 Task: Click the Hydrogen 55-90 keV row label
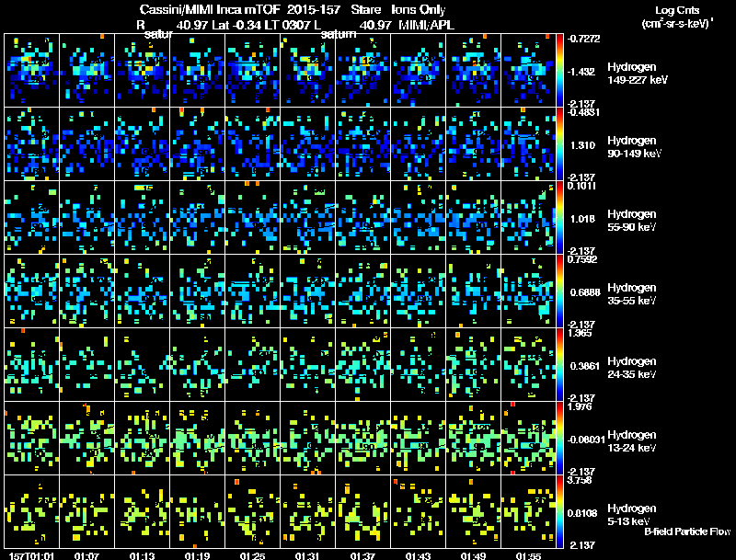(631, 221)
